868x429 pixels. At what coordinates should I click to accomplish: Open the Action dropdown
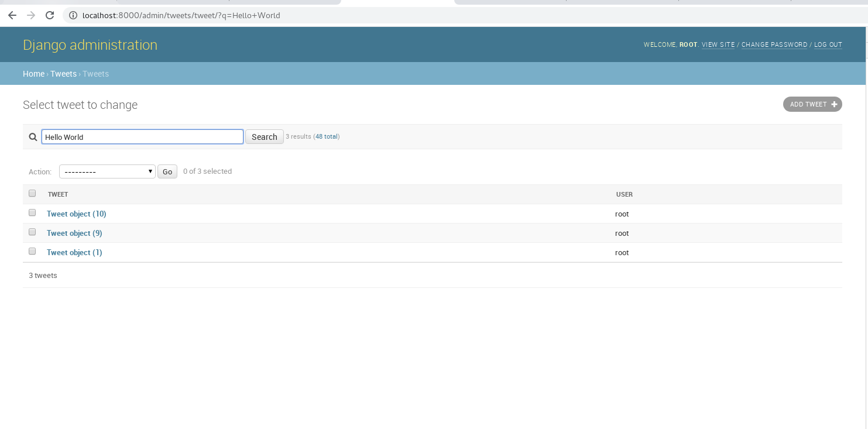click(107, 171)
